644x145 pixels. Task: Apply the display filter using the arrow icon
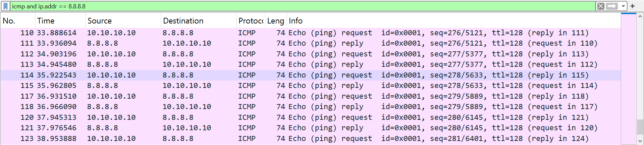tap(612, 6)
